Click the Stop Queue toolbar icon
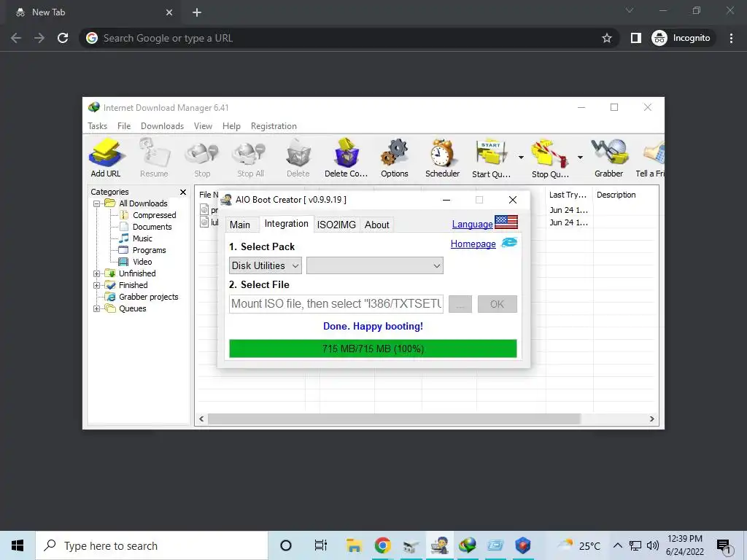 point(550,158)
